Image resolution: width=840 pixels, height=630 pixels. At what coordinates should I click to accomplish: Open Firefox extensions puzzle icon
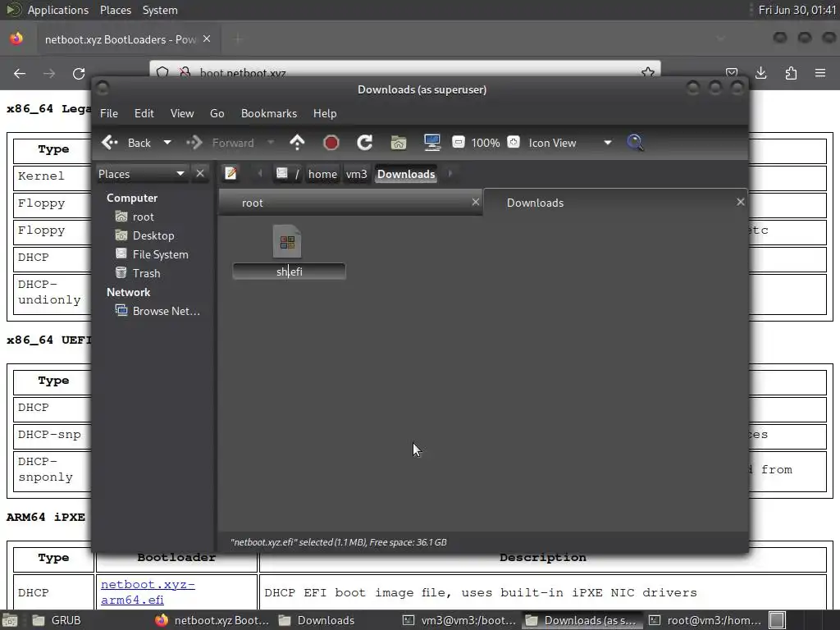(x=791, y=73)
